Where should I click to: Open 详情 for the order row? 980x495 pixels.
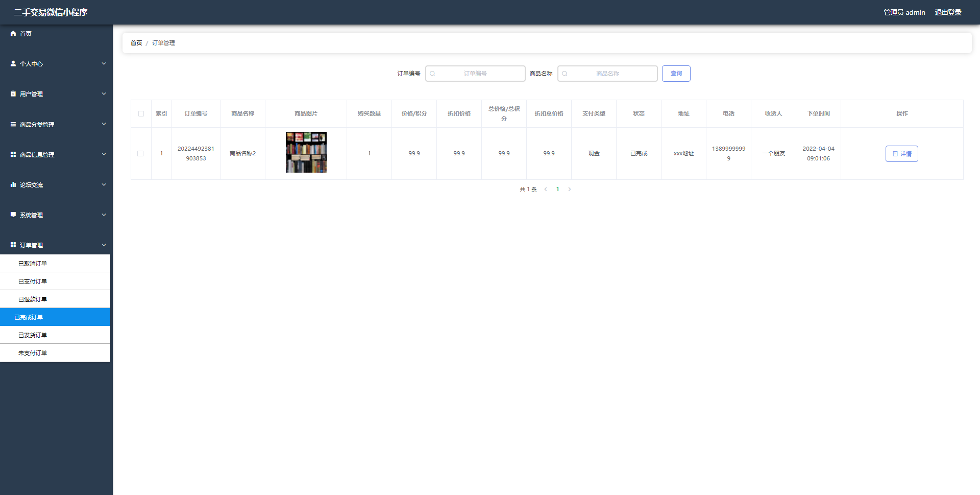click(902, 154)
